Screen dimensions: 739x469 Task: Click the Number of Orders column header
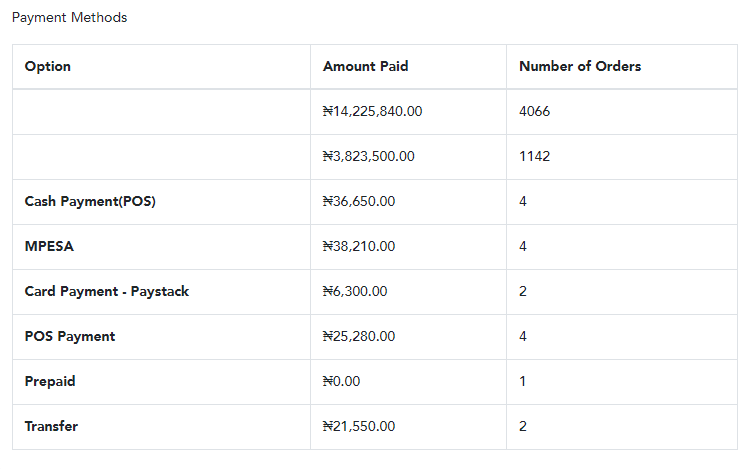tap(580, 67)
